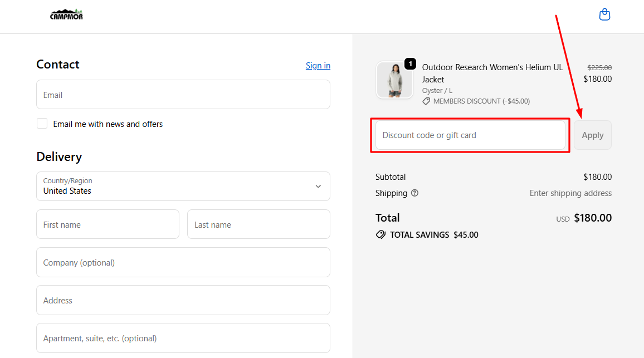
Task: Focus the Discount code or gift card field
Action: [470, 135]
